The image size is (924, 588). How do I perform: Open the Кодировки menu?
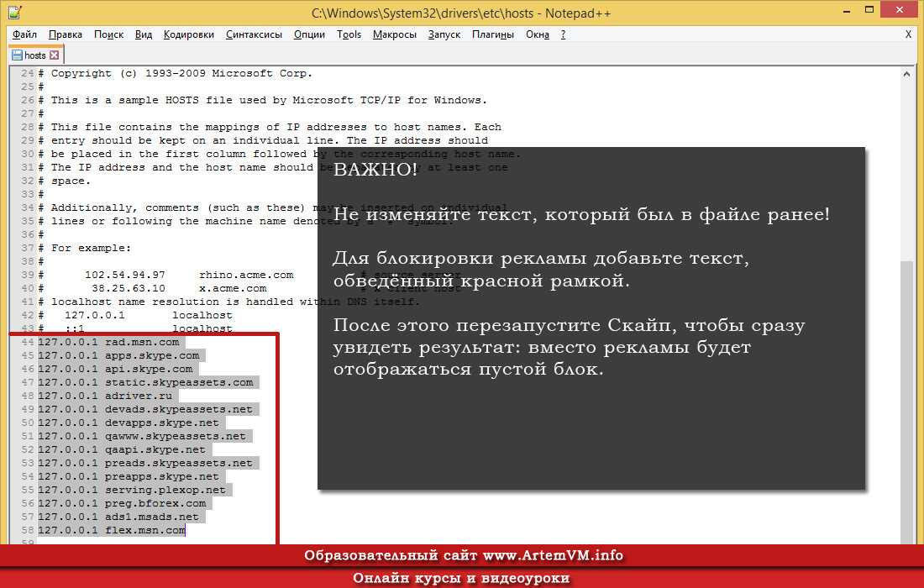coord(189,34)
